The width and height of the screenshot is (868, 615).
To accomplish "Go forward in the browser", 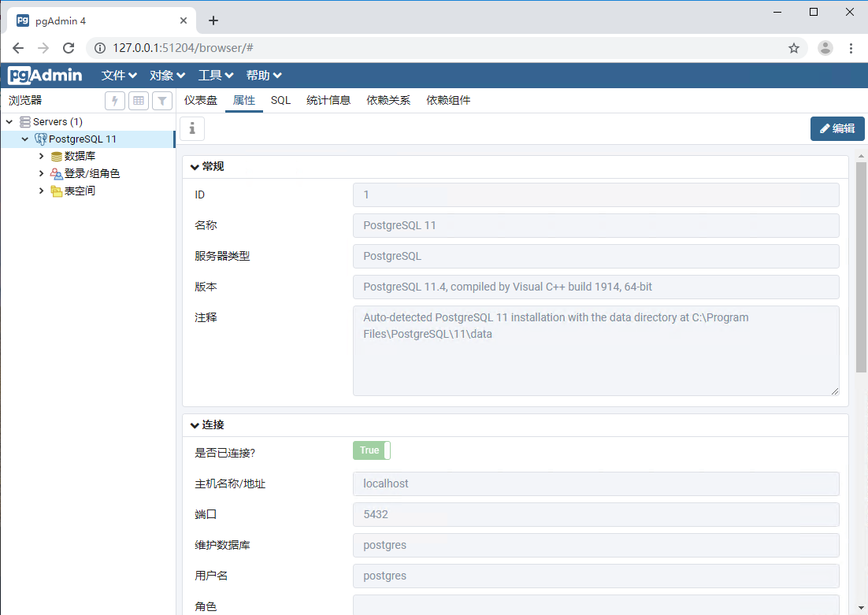I will click(x=43, y=48).
